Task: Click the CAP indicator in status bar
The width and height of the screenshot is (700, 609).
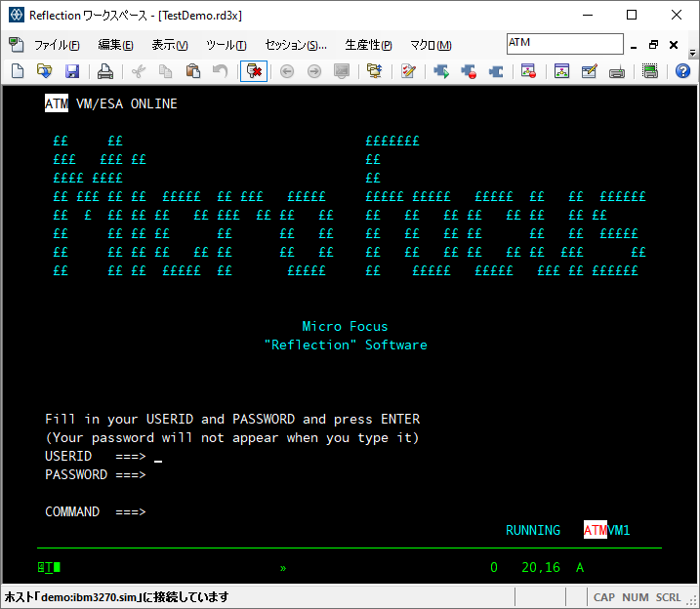Action: (603, 597)
